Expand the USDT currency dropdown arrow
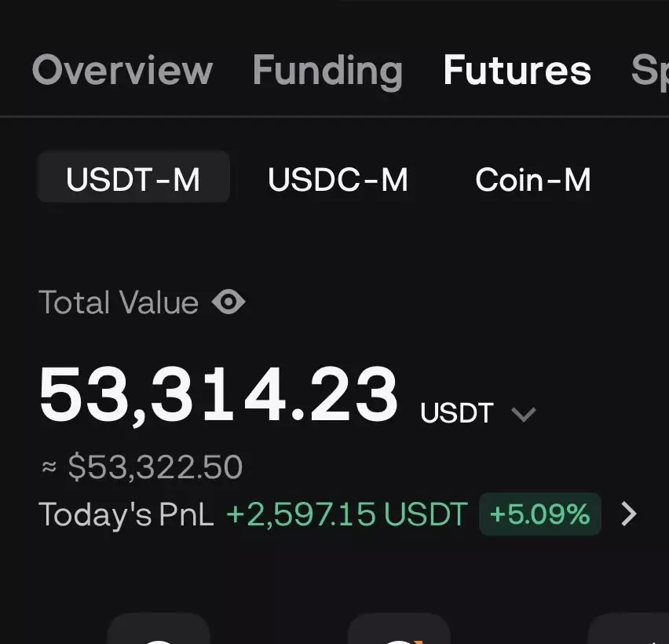The width and height of the screenshot is (669, 644). [524, 414]
